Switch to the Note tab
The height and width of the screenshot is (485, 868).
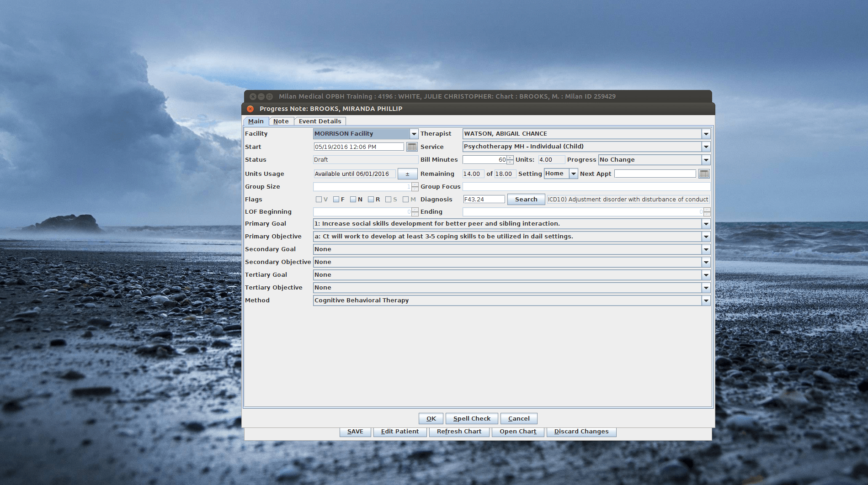click(281, 121)
